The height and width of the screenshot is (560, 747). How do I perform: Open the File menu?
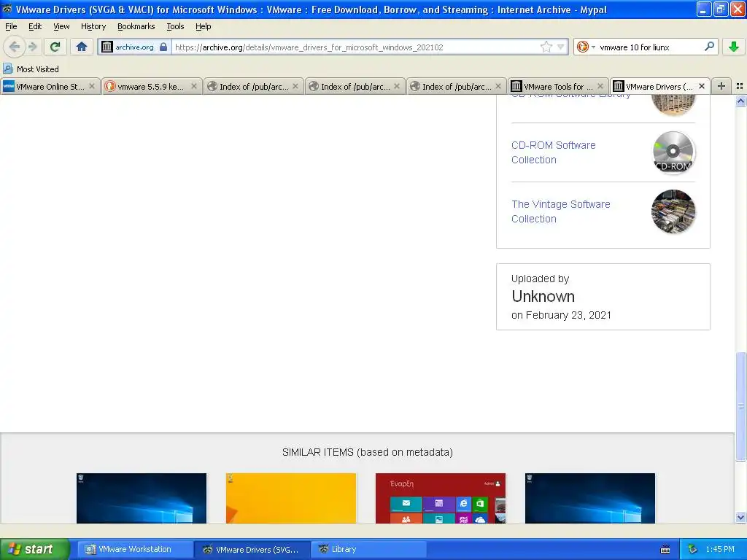pyautogui.click(x=11, y=27)
